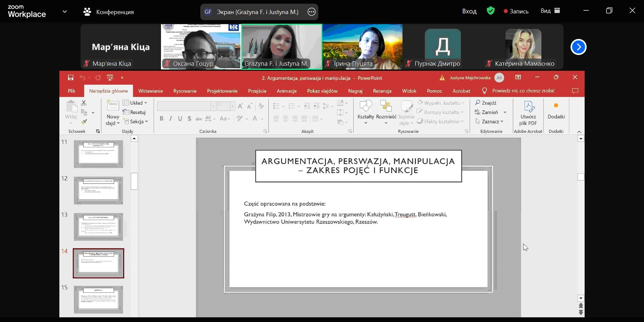Select slide 15 thumbnail
644x322 pixels.
(98, 299)
